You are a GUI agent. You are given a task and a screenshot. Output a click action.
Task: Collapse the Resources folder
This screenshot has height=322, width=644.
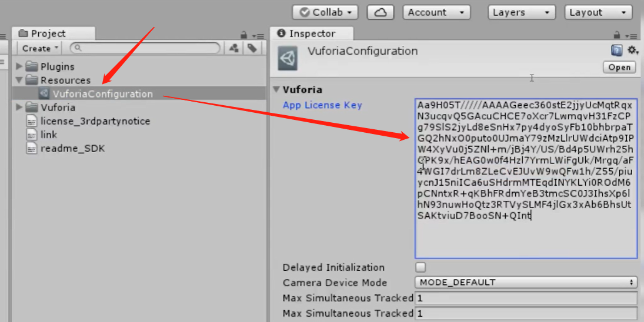pyautogui.click(x=19, y=80)
